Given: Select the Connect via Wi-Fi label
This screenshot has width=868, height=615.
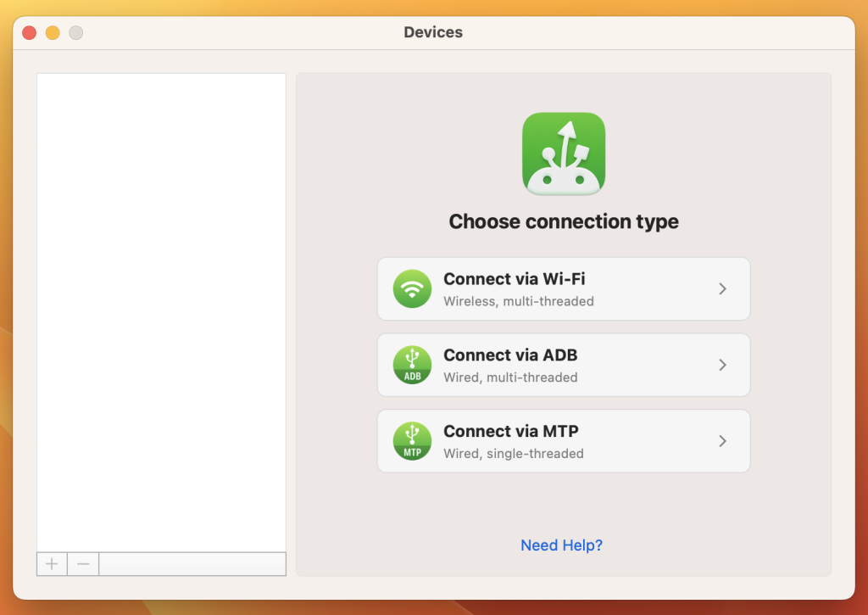Looking at the screenshot, I should (x=514, y=279).
